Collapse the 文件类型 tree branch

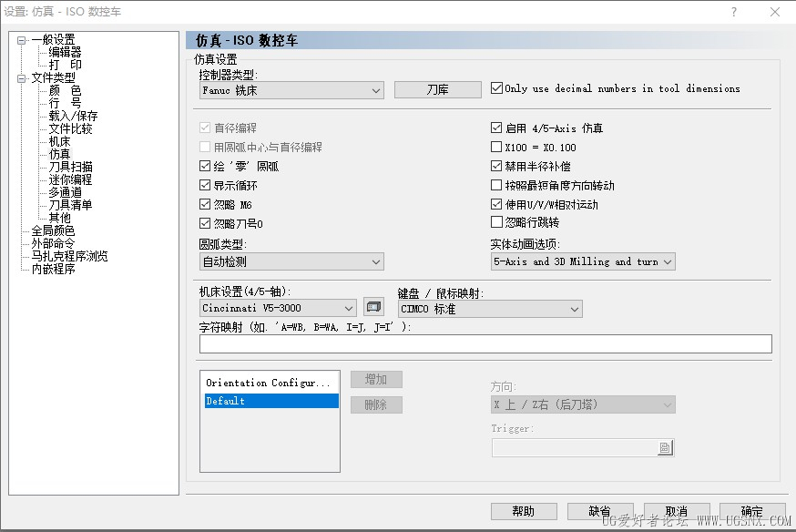[x=20, y=77]
